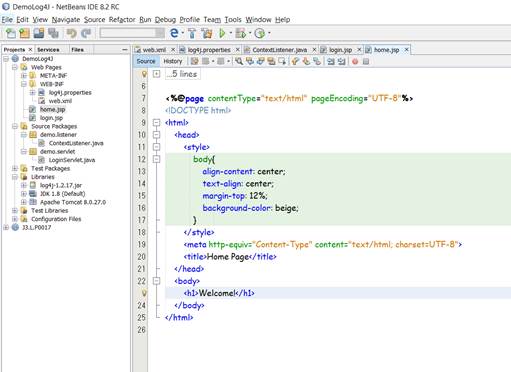Click the Source view button
This screenshot has height=372, width=511.
[x=146, y=61]
